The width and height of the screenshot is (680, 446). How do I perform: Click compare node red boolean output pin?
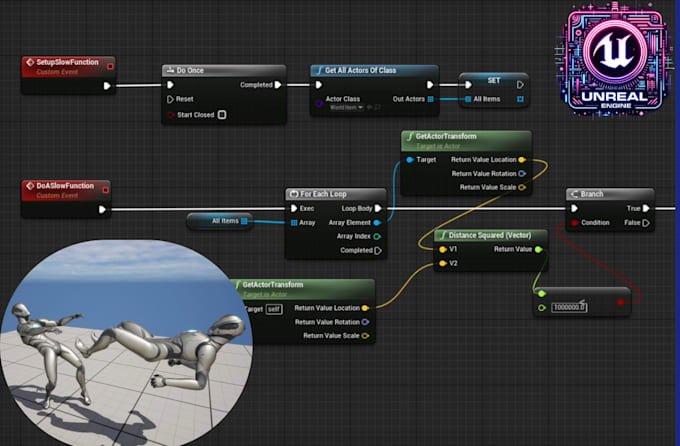[x=621, y=302]
